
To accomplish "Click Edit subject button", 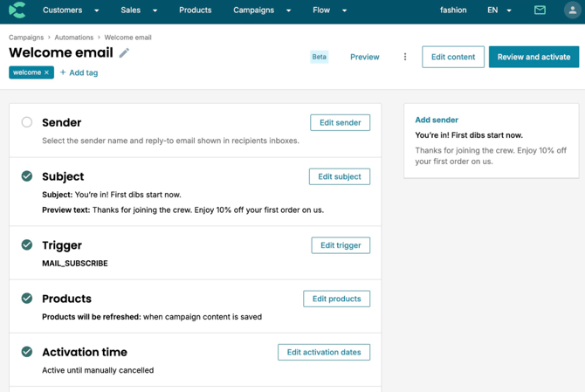I will (339, 176).
